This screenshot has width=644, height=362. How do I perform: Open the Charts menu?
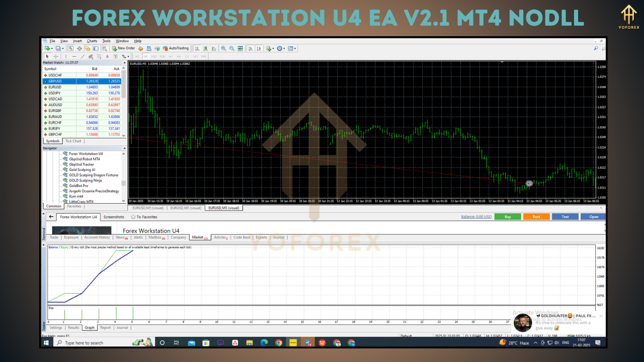pyautogui.click(x=92, y=41)
